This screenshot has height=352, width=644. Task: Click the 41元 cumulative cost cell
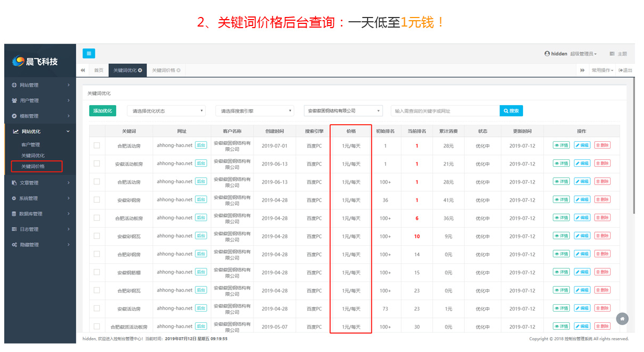click(x=448, y=200)
